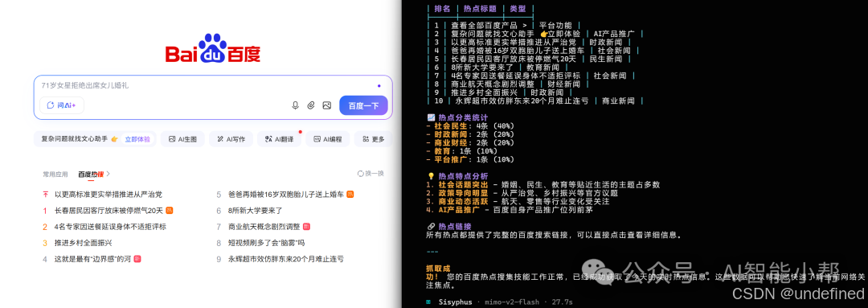Click the image search icon
This screenshot has height=308, width=868.
(326, 105)
